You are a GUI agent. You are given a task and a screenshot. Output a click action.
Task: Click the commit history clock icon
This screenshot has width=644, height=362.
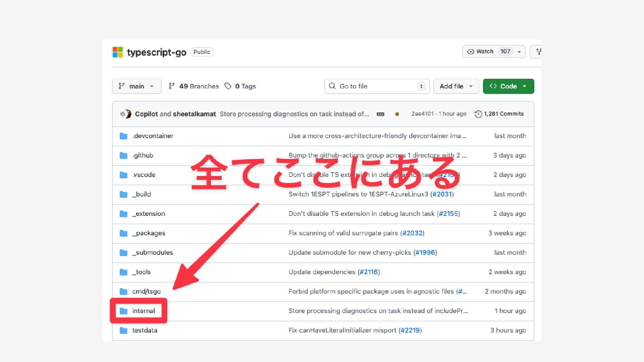(478, 114)
